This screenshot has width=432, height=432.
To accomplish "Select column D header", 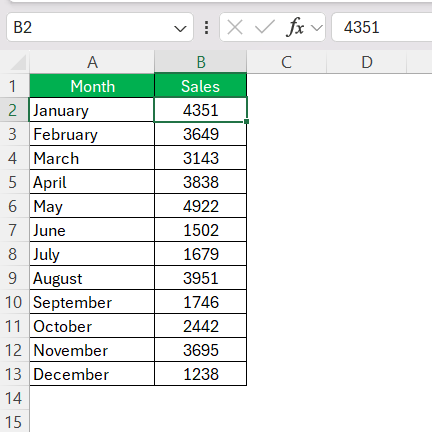I will pos(367,62).
